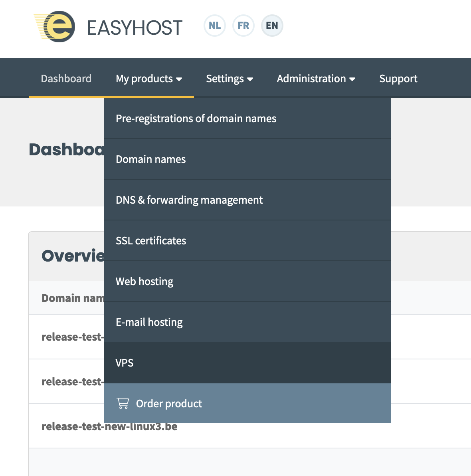The width and height of the screenshot is (471, 476).
Task: Switch language to FR
Action: [243, 26]
